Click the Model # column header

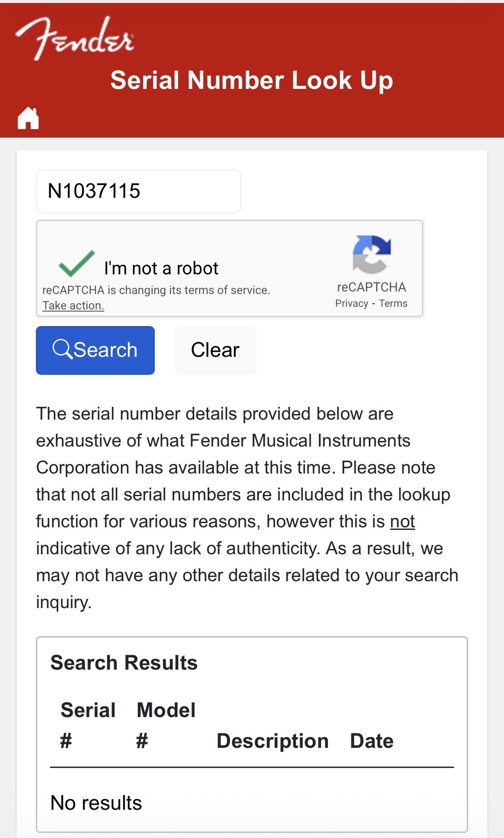click(166, 725)
